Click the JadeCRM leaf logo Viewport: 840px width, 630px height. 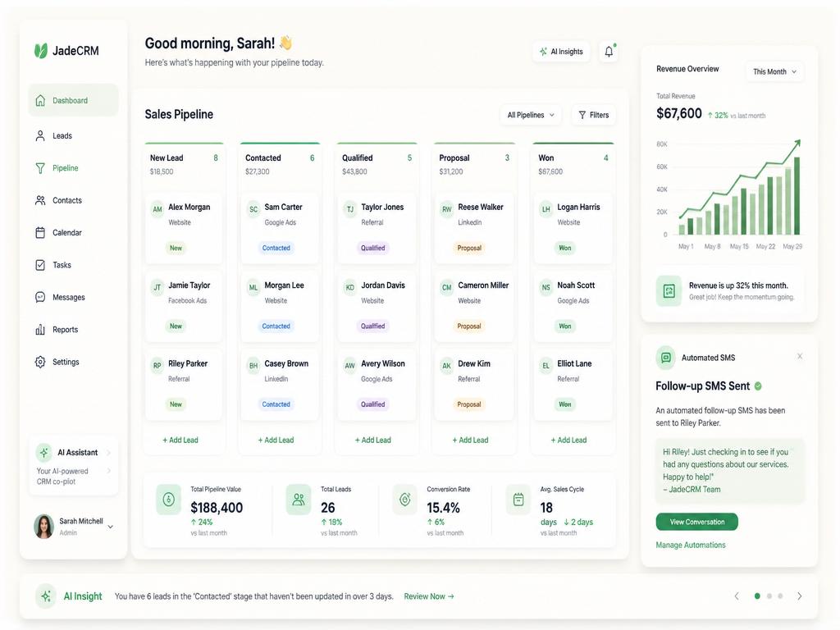click(41, 50)
